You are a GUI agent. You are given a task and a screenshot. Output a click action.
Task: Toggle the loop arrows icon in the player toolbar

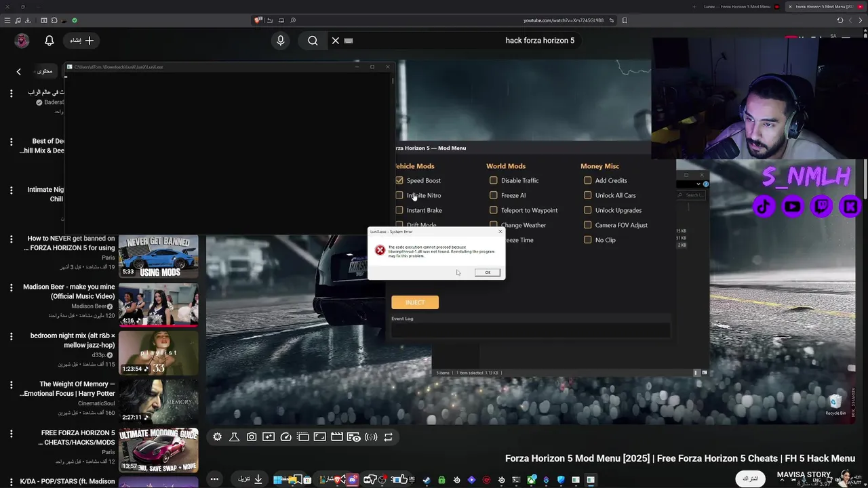[x=389, y=437]
